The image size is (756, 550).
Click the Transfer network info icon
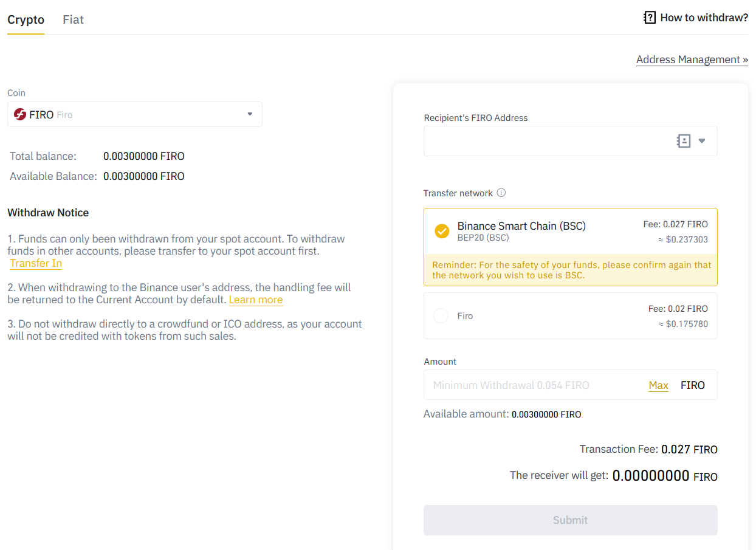click(501, 193)
